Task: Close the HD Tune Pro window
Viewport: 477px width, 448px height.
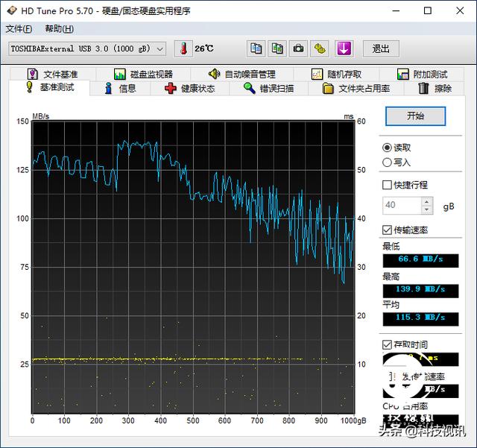Action: click(x=460, y=10)
